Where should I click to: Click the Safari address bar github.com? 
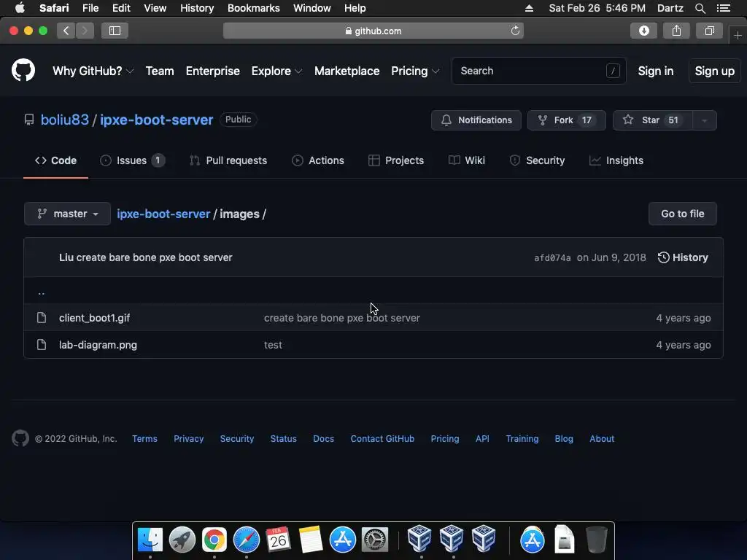[x=373, y=31]
